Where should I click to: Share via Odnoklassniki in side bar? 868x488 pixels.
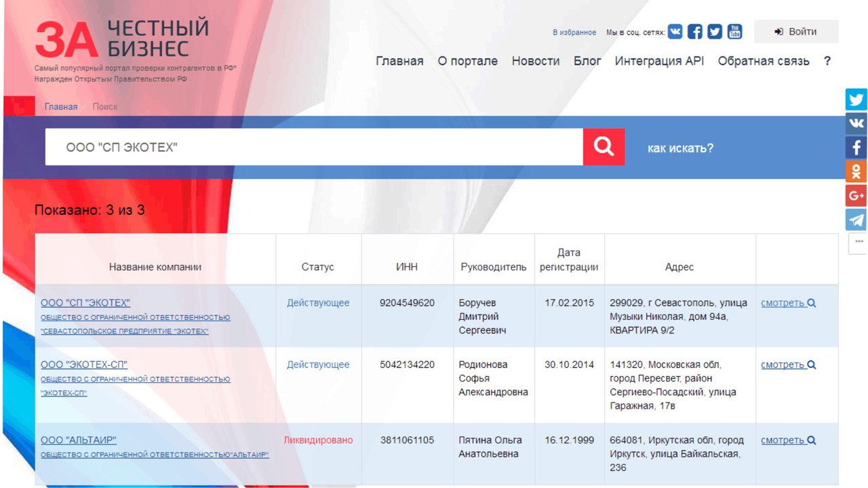click(x=856, y=171)
